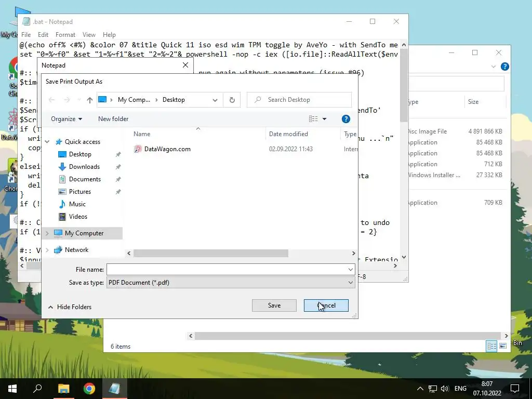
Task: Open the address bar history dropdown
Action: 215,100
